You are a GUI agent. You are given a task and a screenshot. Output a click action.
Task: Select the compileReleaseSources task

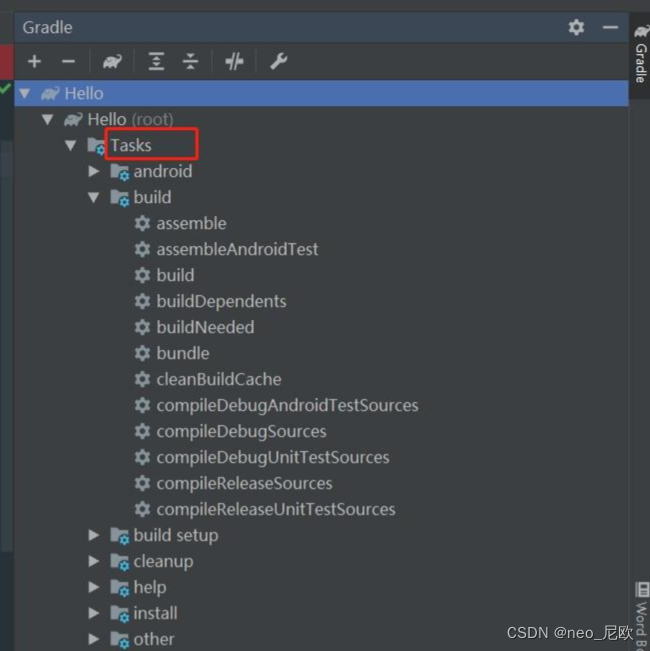[244, 483]
